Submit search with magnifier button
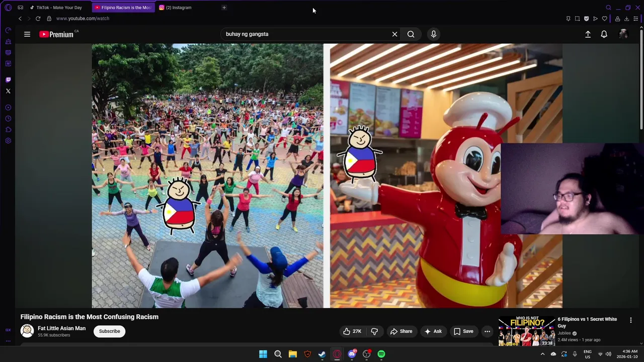Screen dimensions: 644x362 (411, 34)
